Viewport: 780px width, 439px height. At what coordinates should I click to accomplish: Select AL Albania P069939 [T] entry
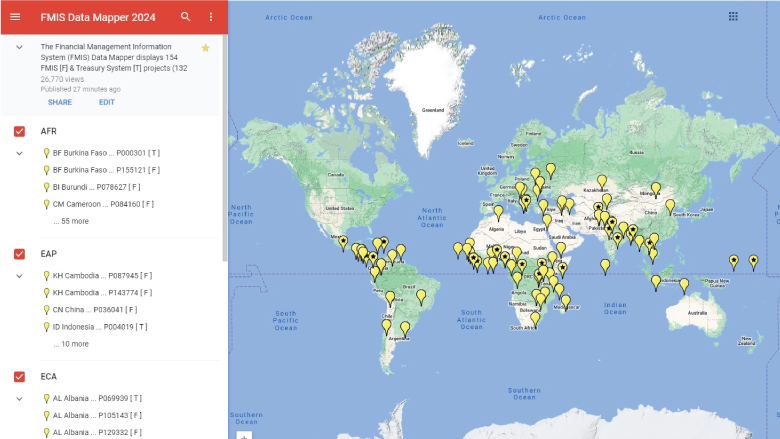coord(93,398)
